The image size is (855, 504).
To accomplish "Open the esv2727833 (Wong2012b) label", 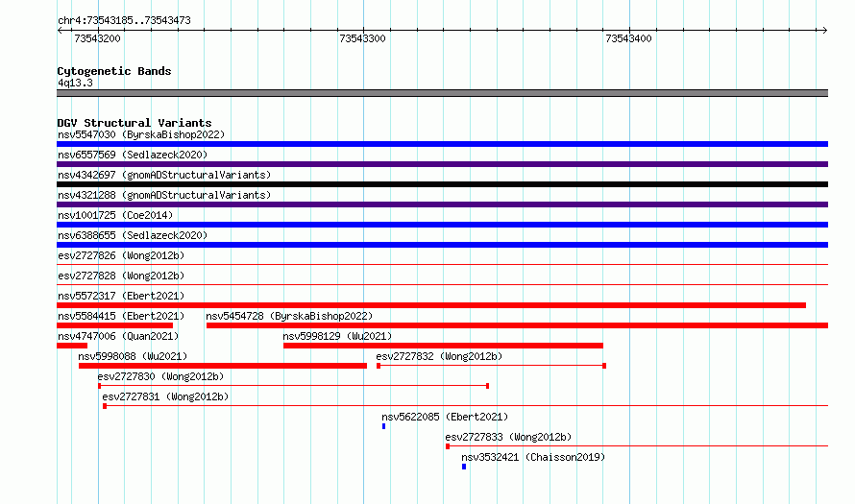I will [508, 437].
